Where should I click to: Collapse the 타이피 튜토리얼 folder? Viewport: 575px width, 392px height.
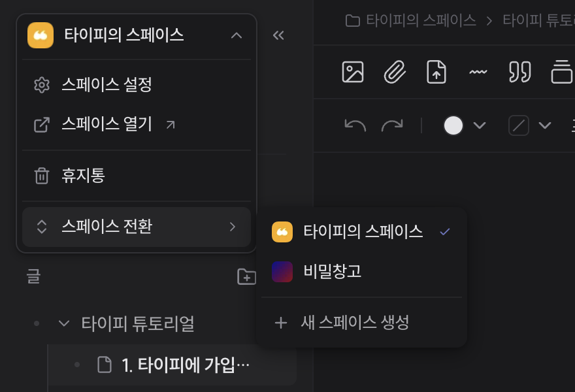click(64, 323)
